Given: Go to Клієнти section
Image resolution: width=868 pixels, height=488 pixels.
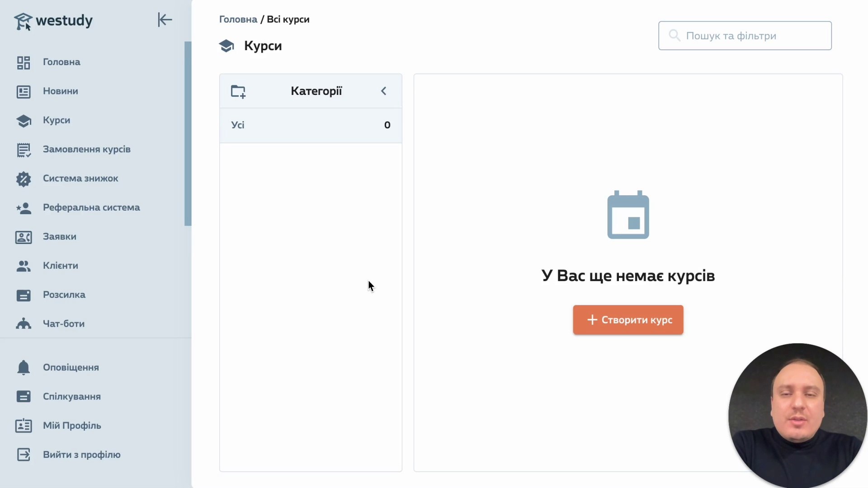Looking at the screenshot, I should (x=60, y=266).
